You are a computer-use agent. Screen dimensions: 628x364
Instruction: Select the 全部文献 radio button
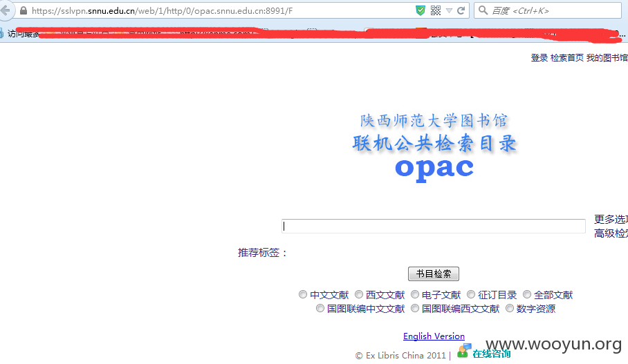[x=527, y=295]
